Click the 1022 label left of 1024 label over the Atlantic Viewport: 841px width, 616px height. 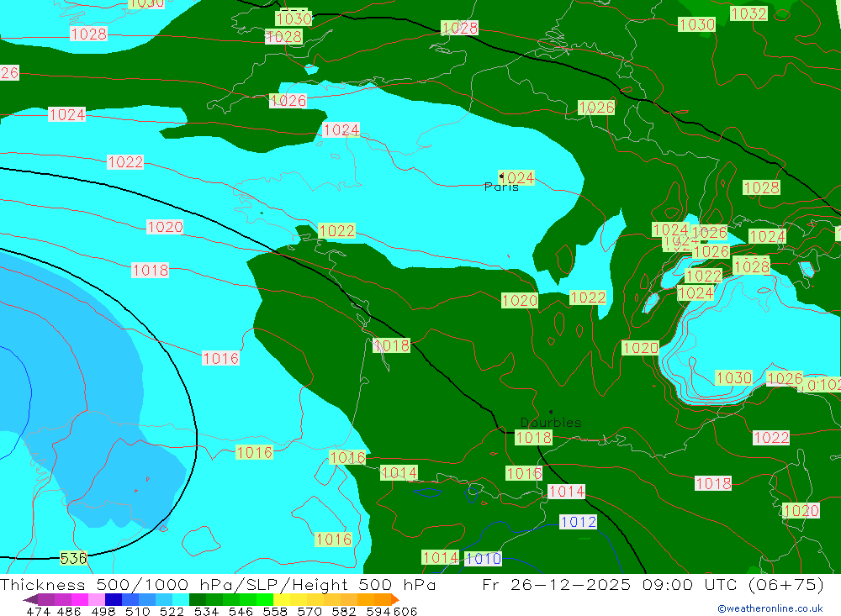[125, 162]
